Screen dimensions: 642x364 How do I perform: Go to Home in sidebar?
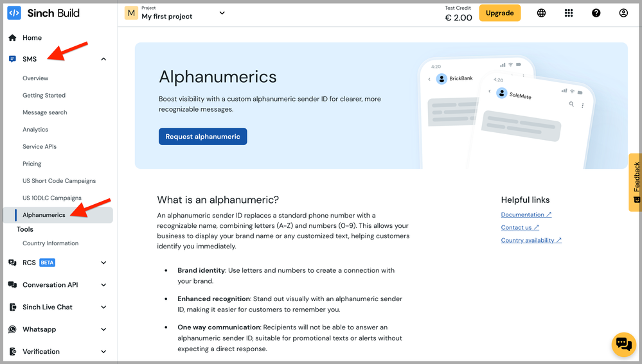point(32,38)
